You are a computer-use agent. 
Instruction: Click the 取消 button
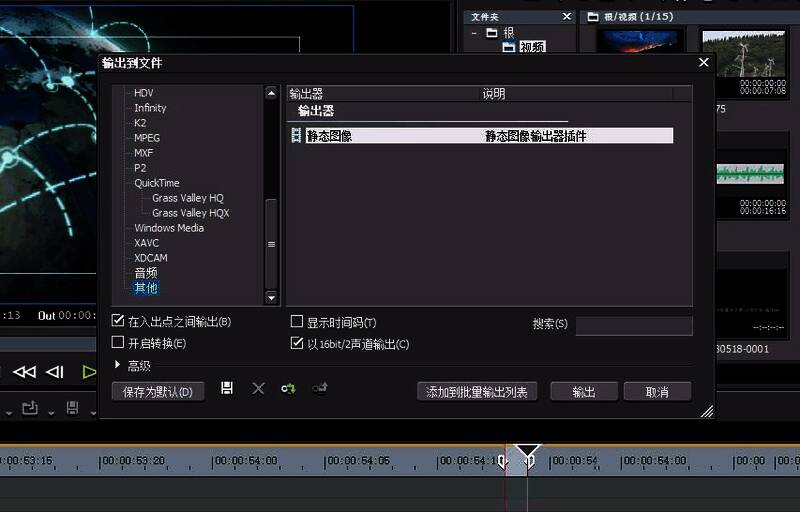(657, 392)
